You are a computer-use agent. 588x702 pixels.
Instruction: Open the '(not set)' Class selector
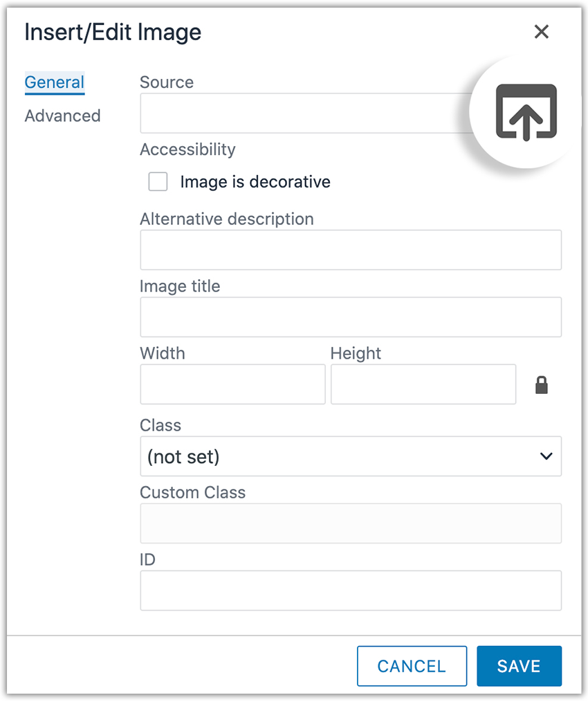pyautogui.click(x=351, y=456)
